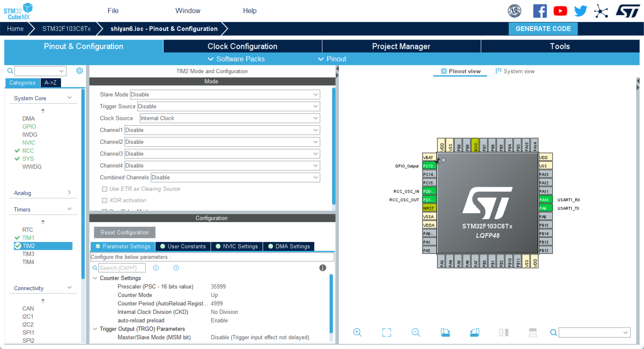Open the User Constants tab
Screen dimensions: 644x349
click(183, 246)
